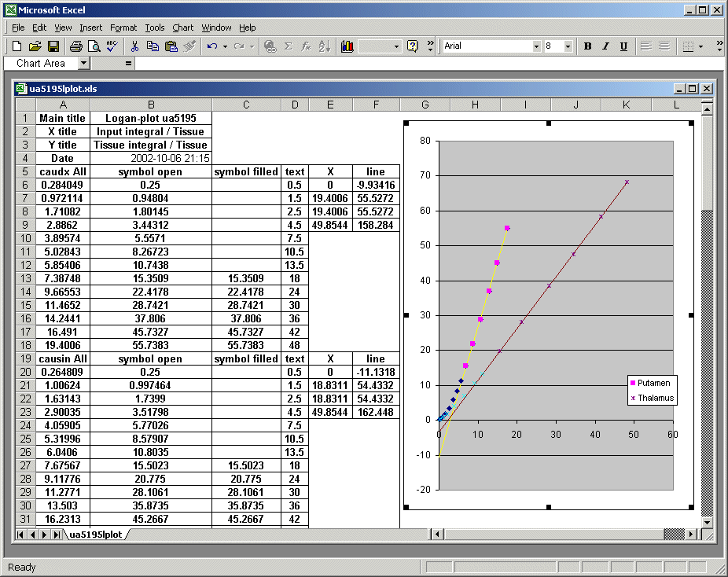The width and height of the screenshot is (728, 577).
Task: Toggle Italic formatting
Action: point(605,46)
